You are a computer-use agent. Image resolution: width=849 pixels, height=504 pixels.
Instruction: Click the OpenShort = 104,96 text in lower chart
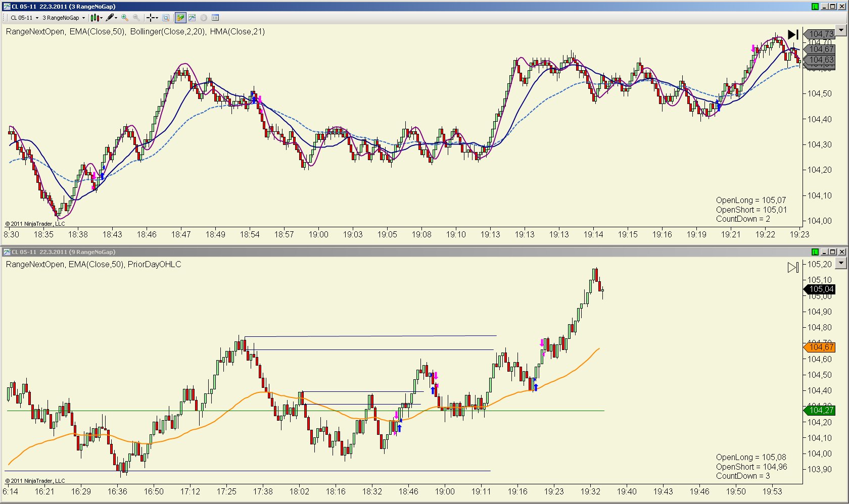[x=751, y=467]
